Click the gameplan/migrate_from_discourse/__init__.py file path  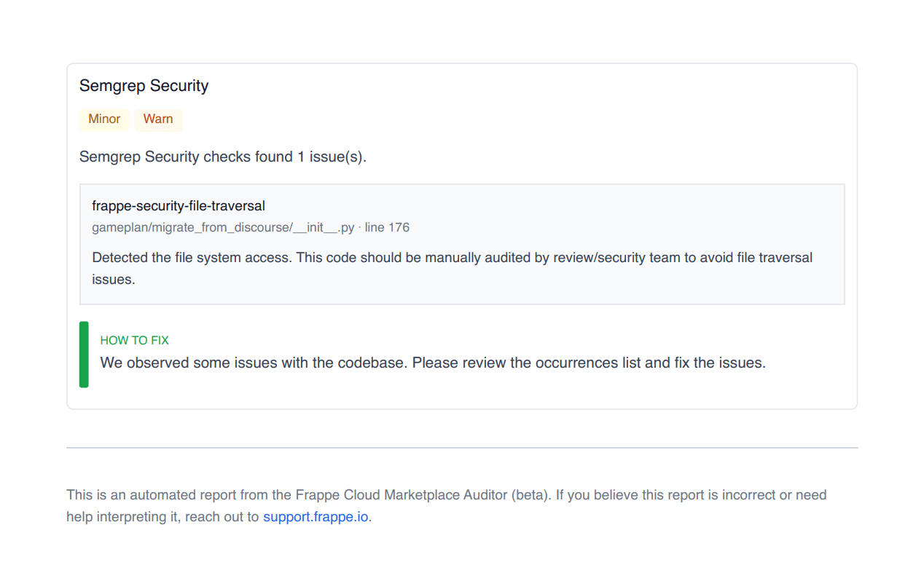pos(223,227)
